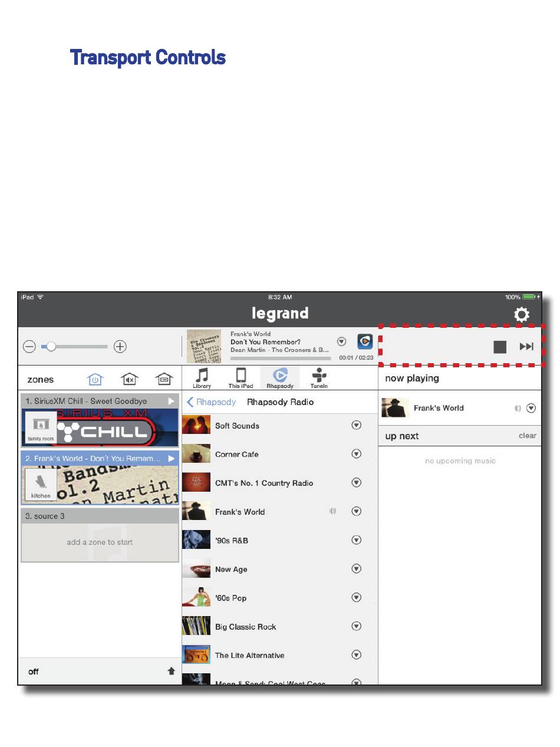Screen dimensions: 560x747
Task: Stop playback with the square stop button
Action: [500, 347]
